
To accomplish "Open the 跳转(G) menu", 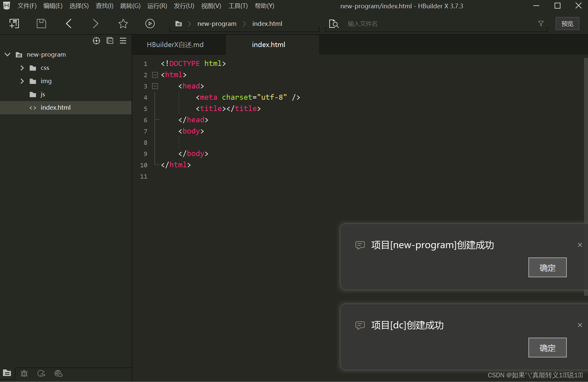I will point(131,6).
